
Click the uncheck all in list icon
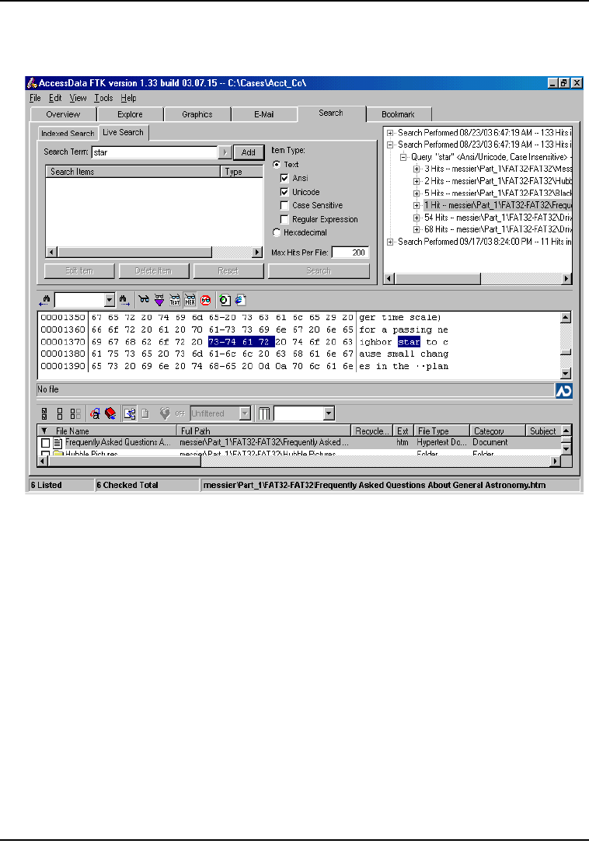pyautogui.click(x=75, y=413)
